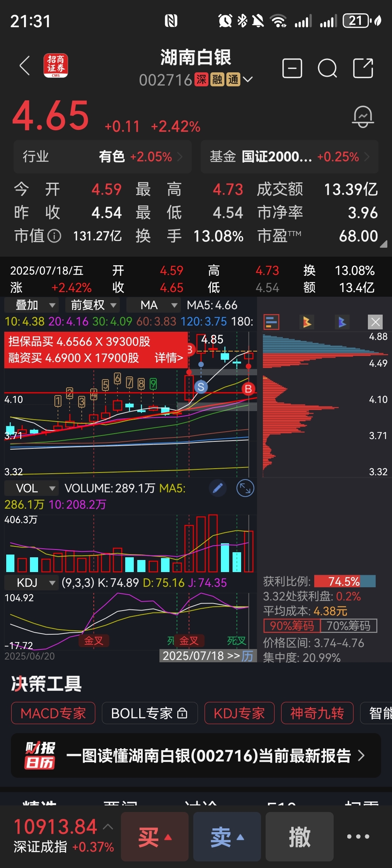Select the 90%筹码 toggle
The height and width of the screenshot is (868, 392).
292,626
